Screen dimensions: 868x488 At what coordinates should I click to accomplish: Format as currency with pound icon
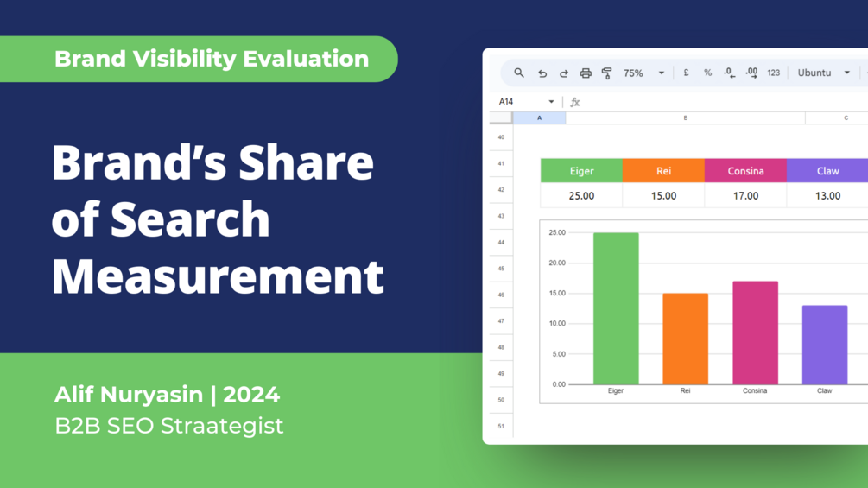click(x=686, y=73)
